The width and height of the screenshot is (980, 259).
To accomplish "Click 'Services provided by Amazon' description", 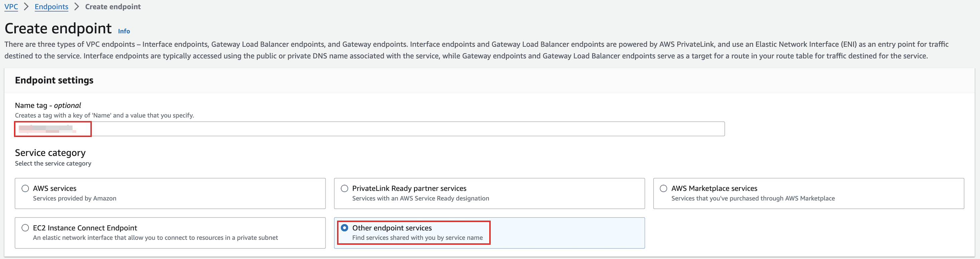I will pyautogui.click(x=75, y=198).
